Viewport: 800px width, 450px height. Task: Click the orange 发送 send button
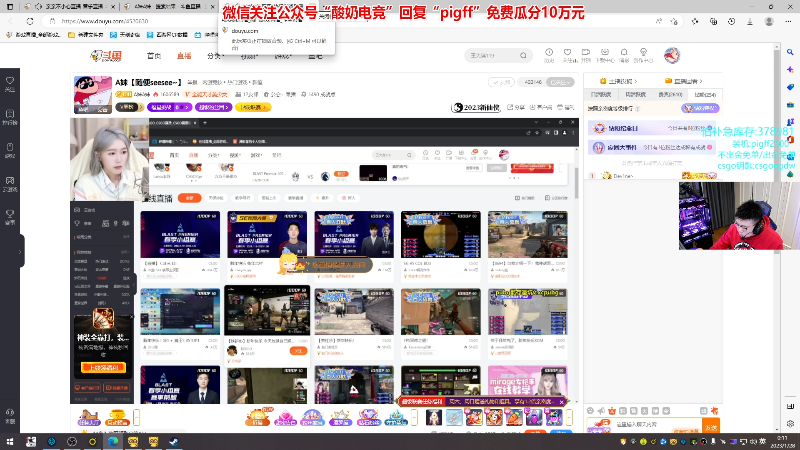(x=711, y=426)
